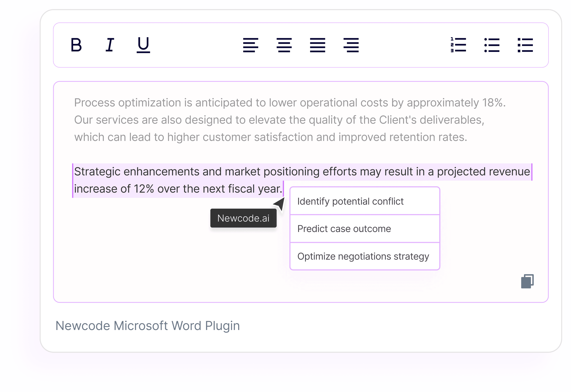Justify the text alignment
The height and width of the screenshot is (392, 571).
pyautogui.click(x=317, y=45)
